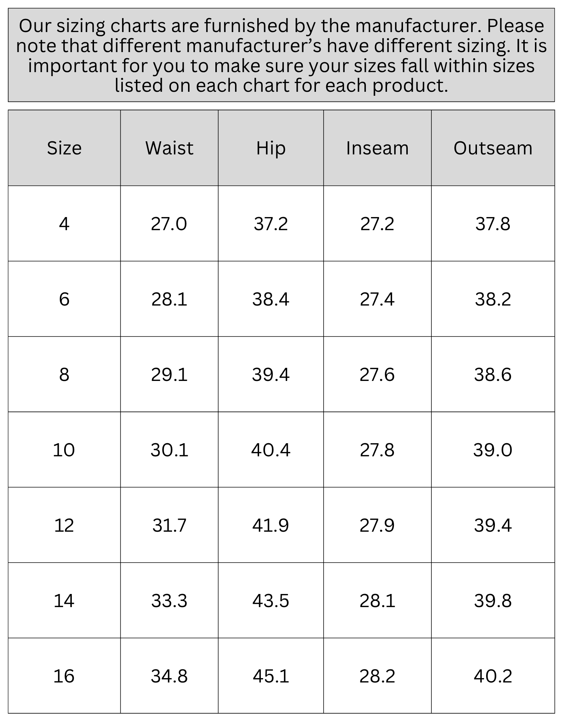Image resolution: width=563 pixels, height=728 pixels.
Task: Select hip value 39.4
Action: click(271, 375)
